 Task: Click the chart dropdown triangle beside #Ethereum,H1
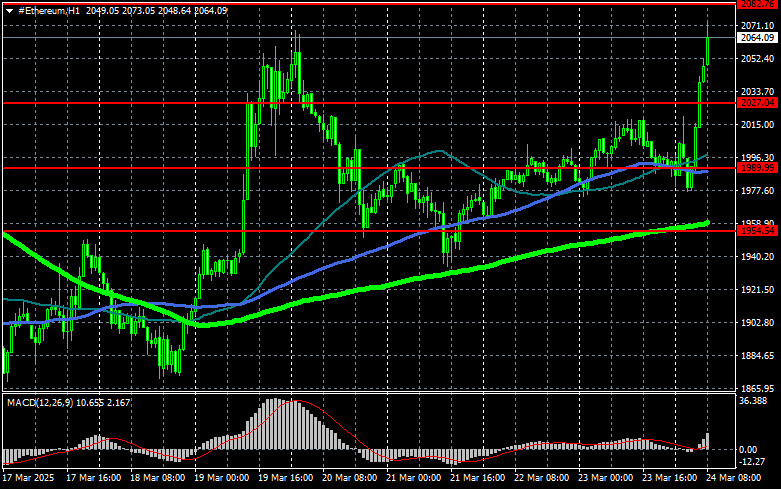pyautogui.click(x=9, y=11)
